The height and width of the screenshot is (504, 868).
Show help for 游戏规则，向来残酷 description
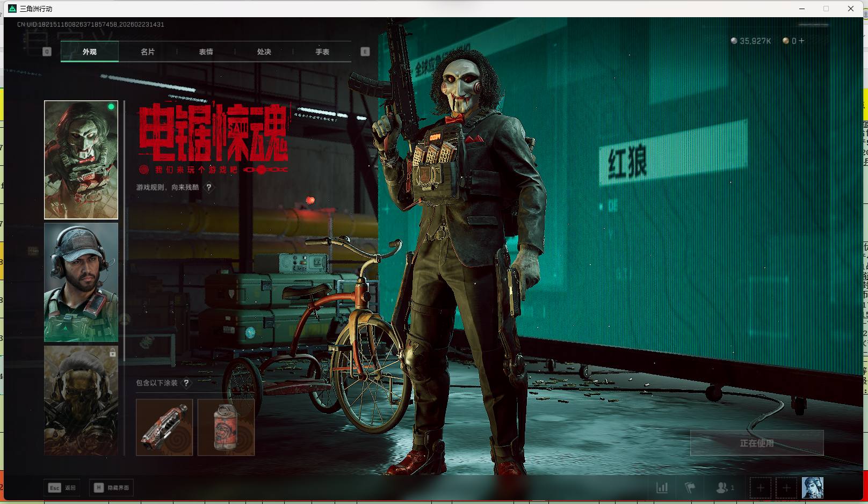pyautogui.click(x=209, y=187)
